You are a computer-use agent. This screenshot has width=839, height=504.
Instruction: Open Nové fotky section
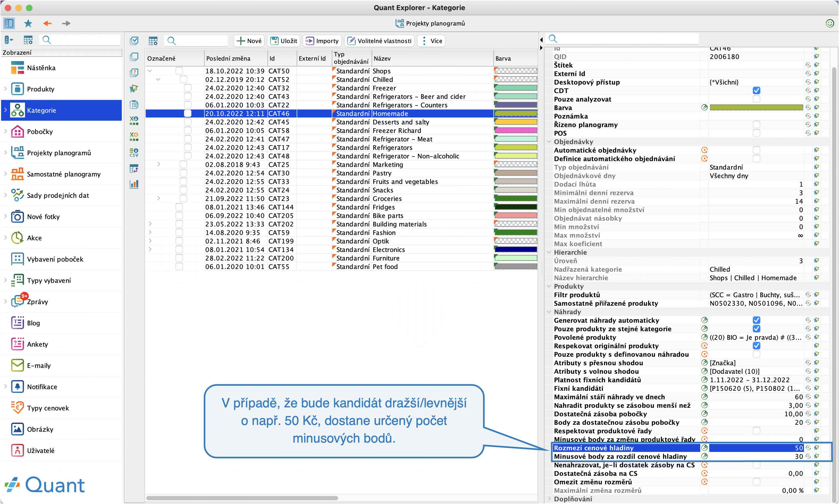coord(61,217)
